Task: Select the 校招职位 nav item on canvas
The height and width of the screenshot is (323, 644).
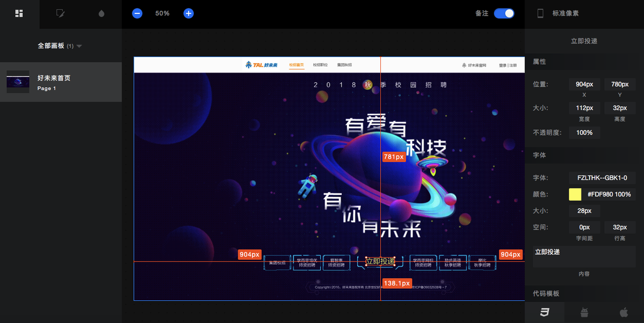Action: pos(320,65)
